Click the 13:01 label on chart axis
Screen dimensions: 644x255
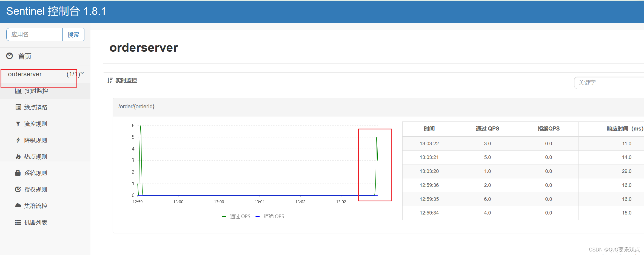pos(260,202)
